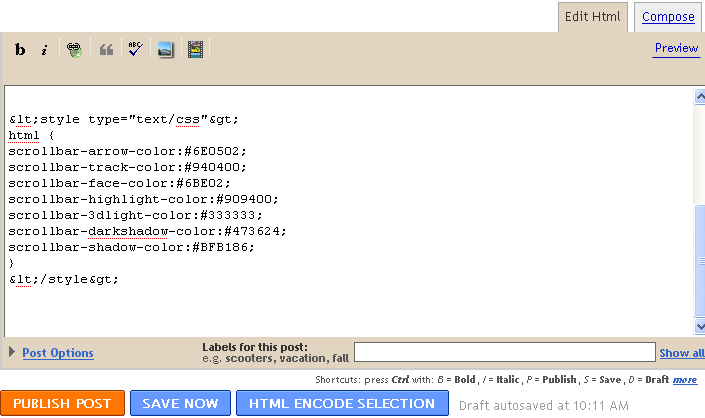The height and width of the screenshot is (418, 705).
Task: Click the labels input field
Action: coord(504,352)
